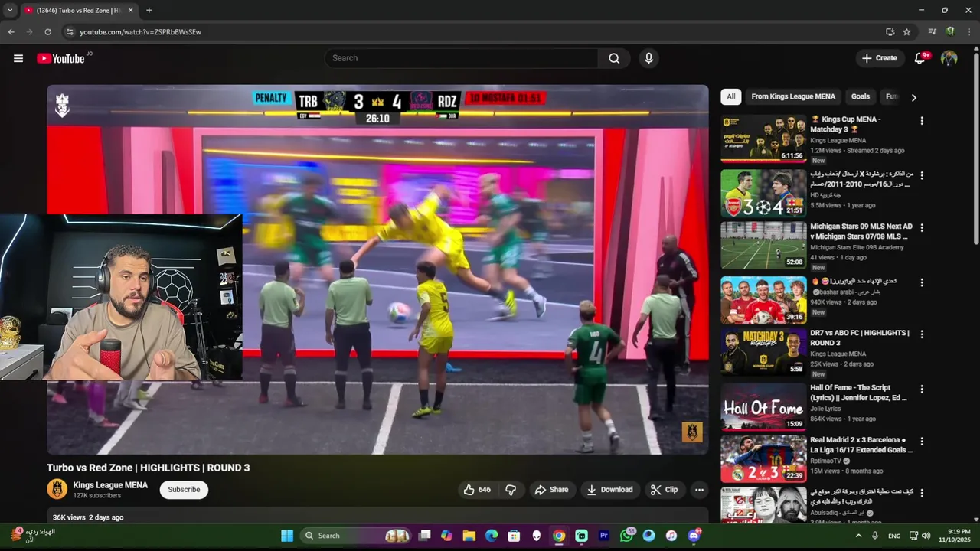
Task: View site information icon in address bar
Action: pos(70,32)
